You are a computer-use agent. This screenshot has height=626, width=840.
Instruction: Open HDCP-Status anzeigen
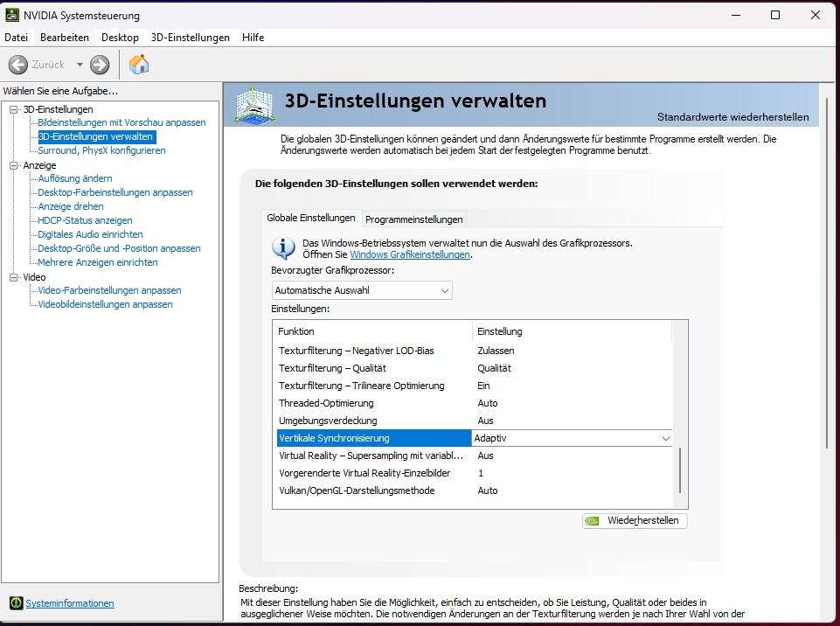point(85,220)
